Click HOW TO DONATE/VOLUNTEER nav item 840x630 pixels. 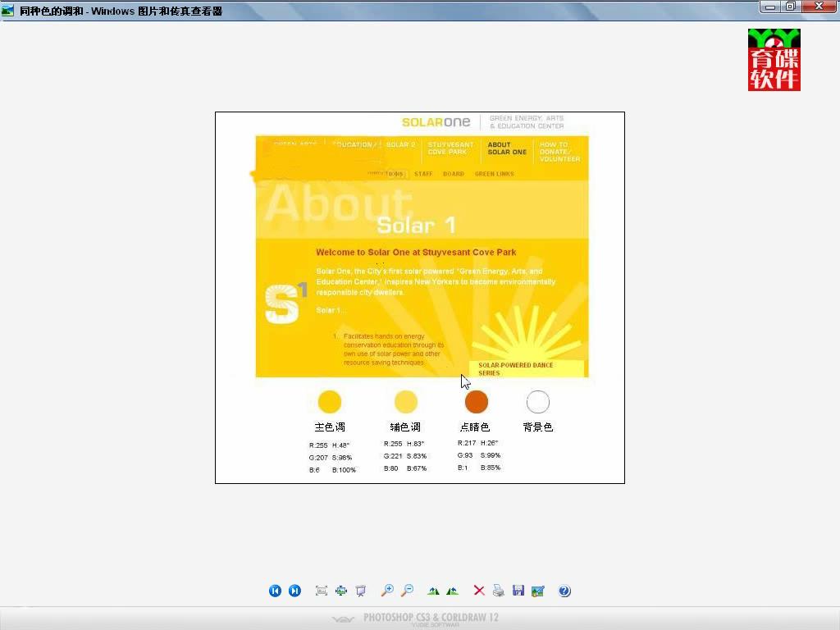[x=559, y=152]
